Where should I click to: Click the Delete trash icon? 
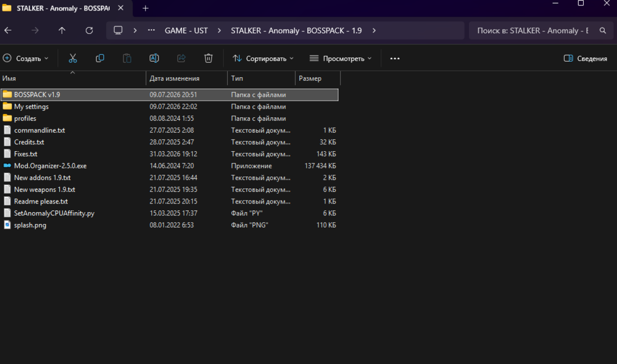click(x=208, y=58)
